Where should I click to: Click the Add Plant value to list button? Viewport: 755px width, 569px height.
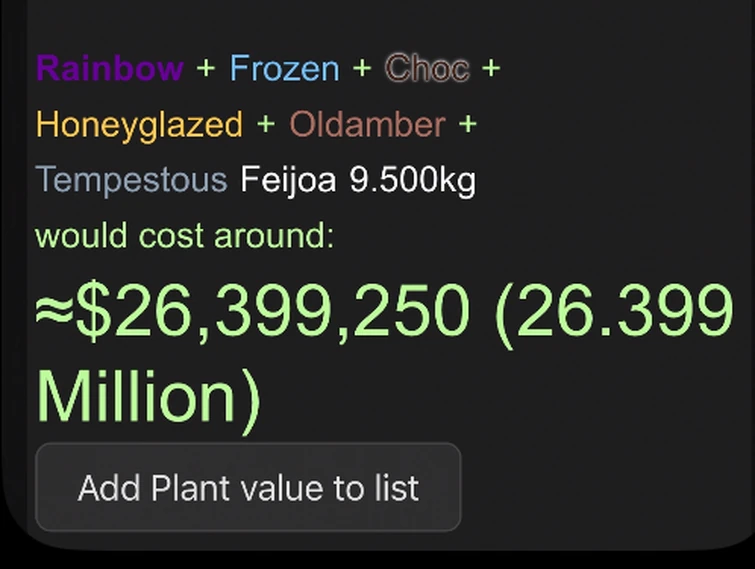[248, 488]
